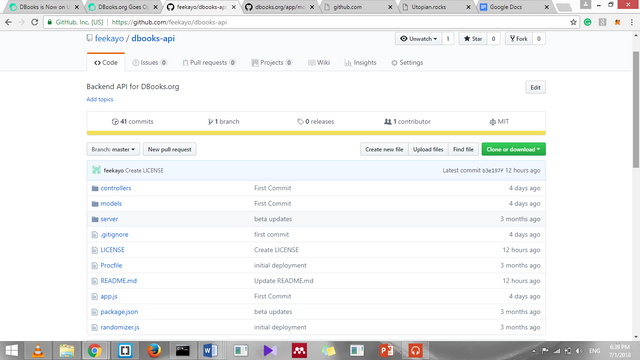The width and height of the screenshot is (640, 360).
Task: Click the models folder icon
Action: pos(95,204)
